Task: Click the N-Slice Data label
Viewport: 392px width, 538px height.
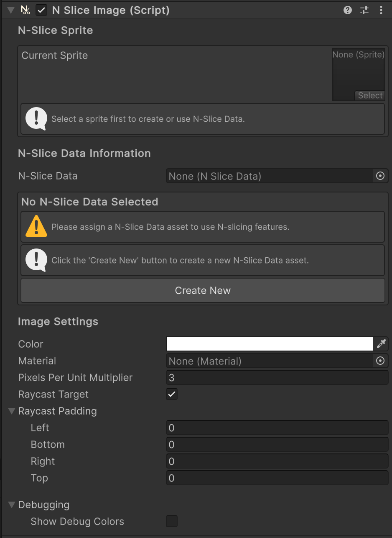Action: click(x=48, y=176)
